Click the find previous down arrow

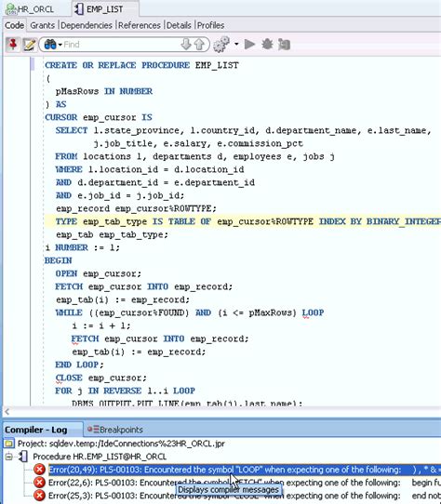(186, 45)
